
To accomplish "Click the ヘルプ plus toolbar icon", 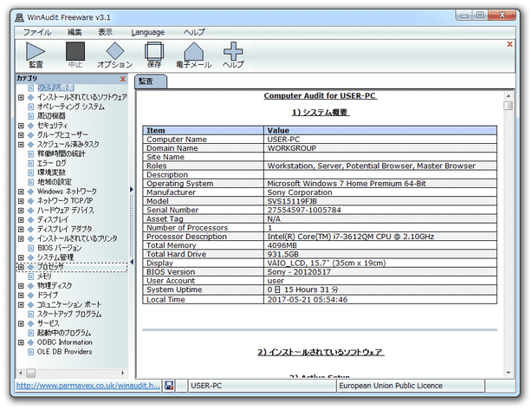I will point(233,55).
